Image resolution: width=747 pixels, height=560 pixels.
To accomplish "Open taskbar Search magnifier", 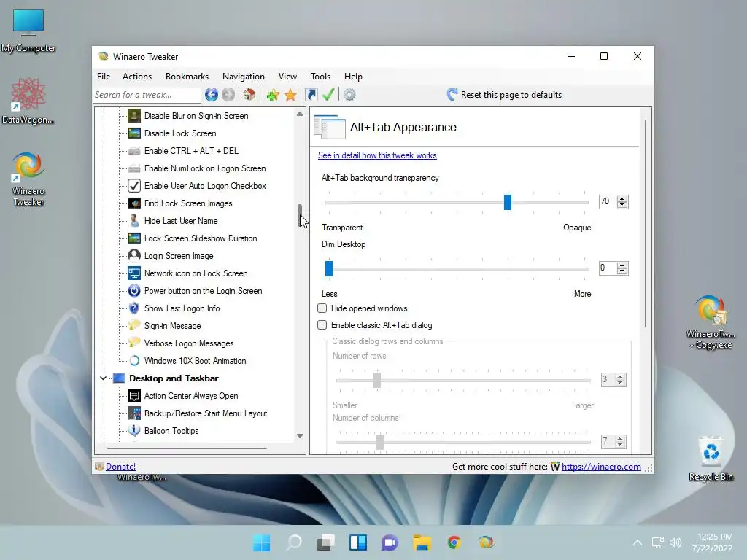I will (x=294, y=542).
